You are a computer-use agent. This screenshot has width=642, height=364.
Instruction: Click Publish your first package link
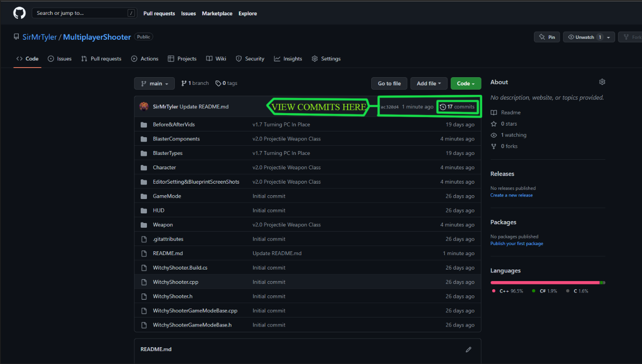point(517,244)
